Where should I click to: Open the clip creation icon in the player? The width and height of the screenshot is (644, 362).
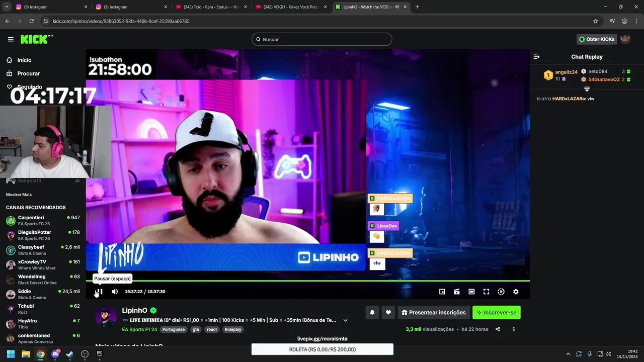457,292
